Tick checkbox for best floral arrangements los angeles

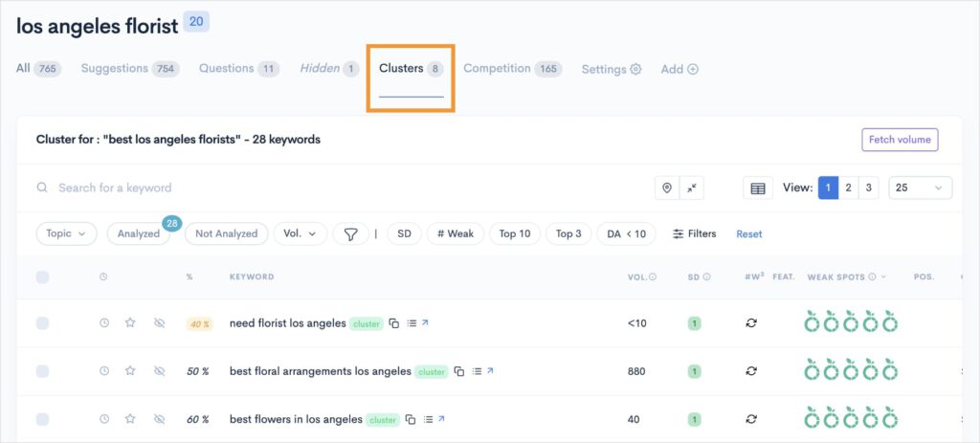pos(42,371)
